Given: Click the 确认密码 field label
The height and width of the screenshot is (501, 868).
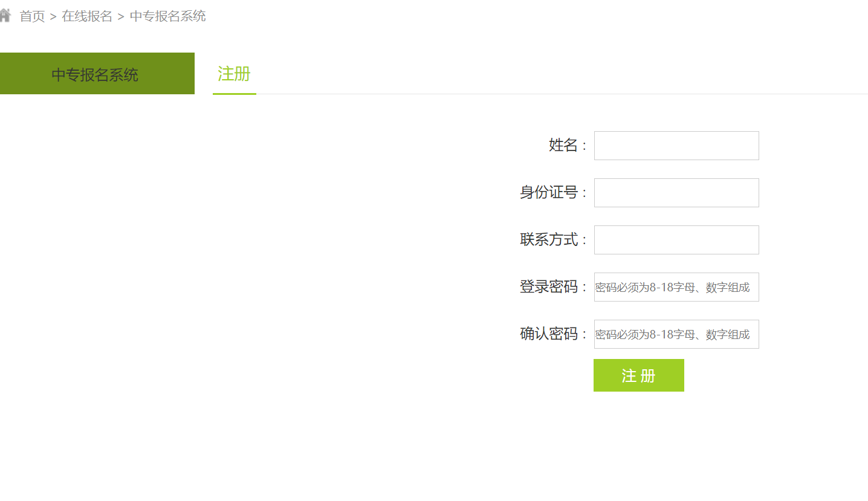Looking at the screenshot, I should click(x=549, y=334).
